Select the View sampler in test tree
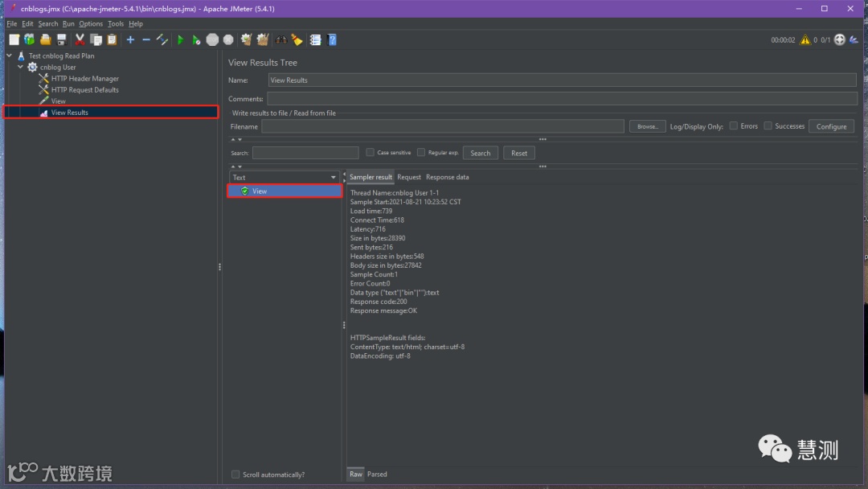Image resolution: width=868 pixels, height=489 pixels. pyautogui.click(x=58, y=101)
